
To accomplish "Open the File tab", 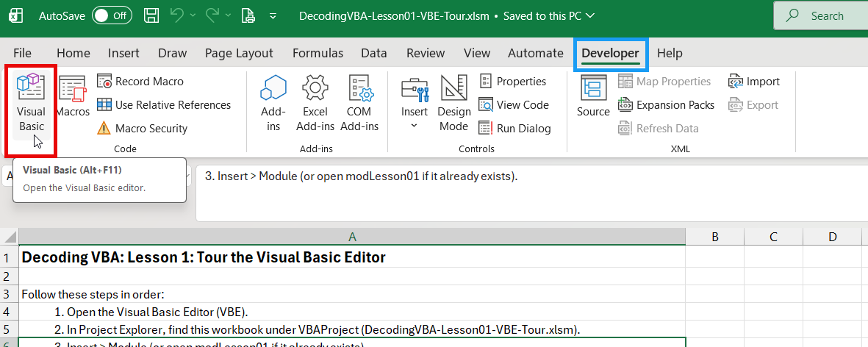I will tap(22, 53).
